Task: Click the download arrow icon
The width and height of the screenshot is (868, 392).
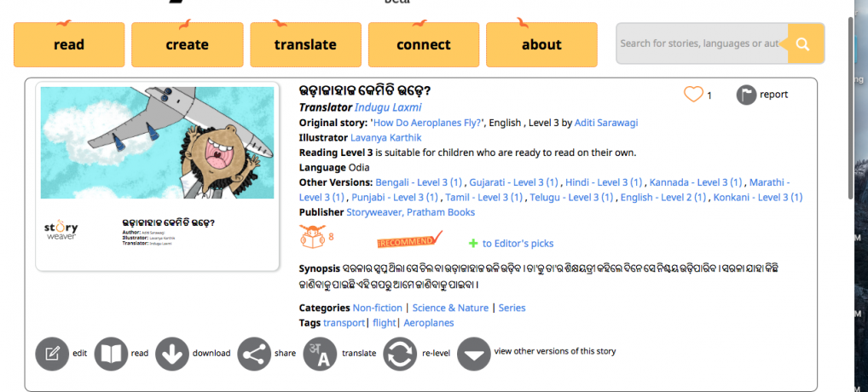Action: (x=172, y=354)
